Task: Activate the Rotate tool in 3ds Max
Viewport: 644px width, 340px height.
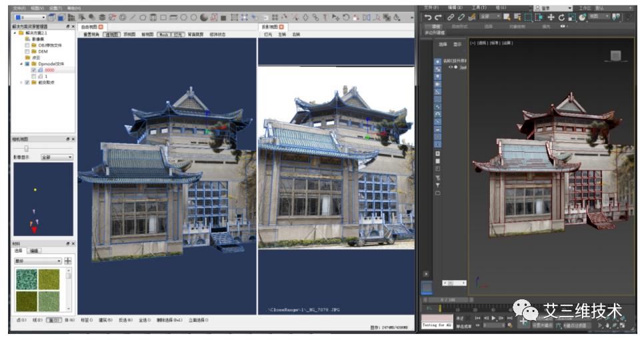Action: tap(561, 17)
